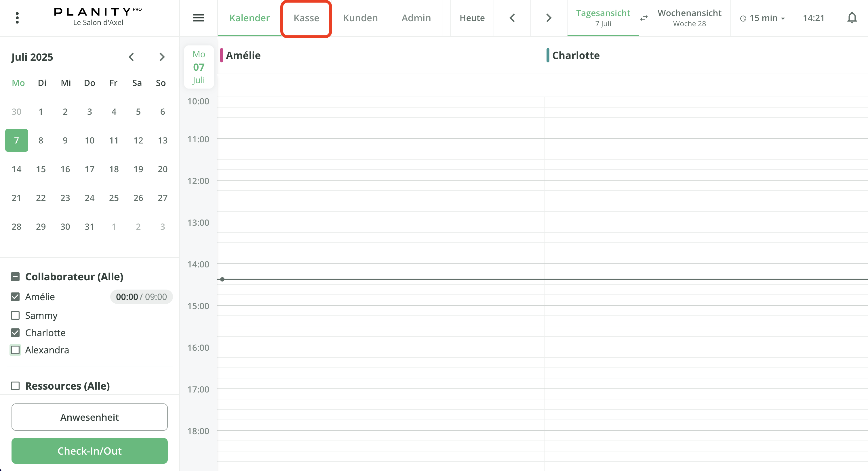This screenshot has width=868, height=471.
Task: Toggle the hamburger sidebar menu
Action: (199, 18)
